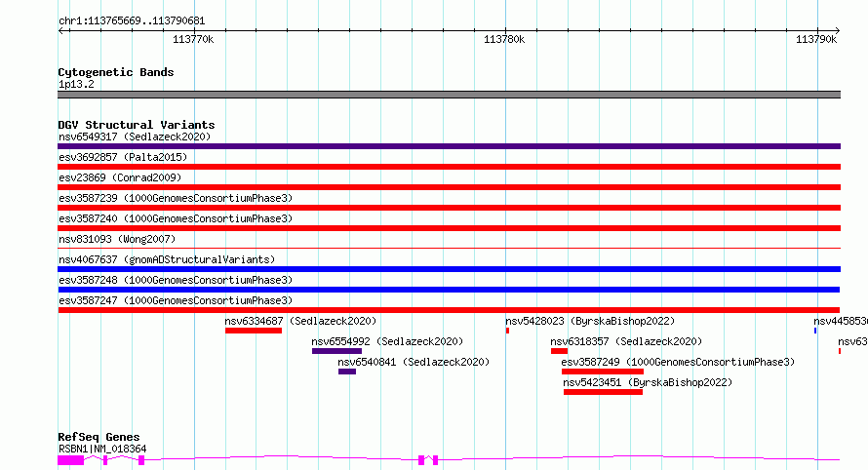Click the nsv6549317 (Sedlazeck2020) label
The height and width of the screenshot is (470, 868).
(x=135, y=137)
